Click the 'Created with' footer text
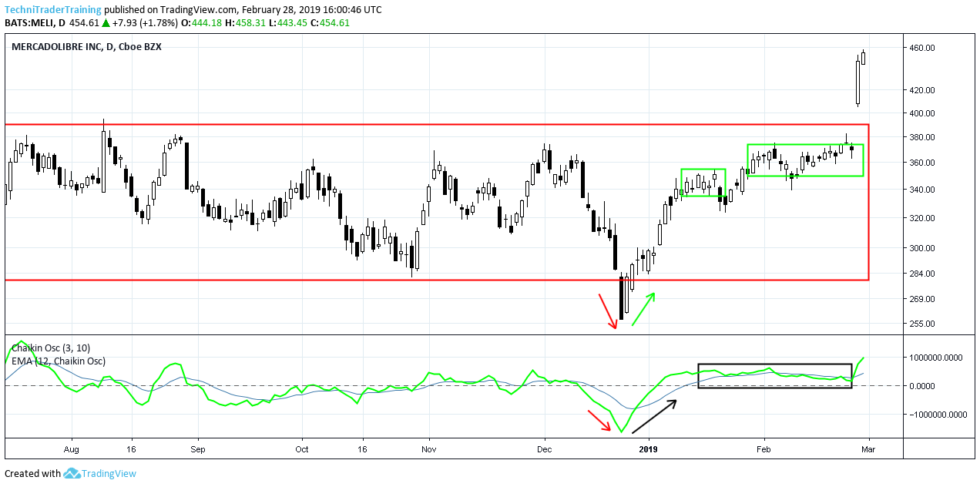This screenshot has width=980, height=487. click(x=33, y=474)
